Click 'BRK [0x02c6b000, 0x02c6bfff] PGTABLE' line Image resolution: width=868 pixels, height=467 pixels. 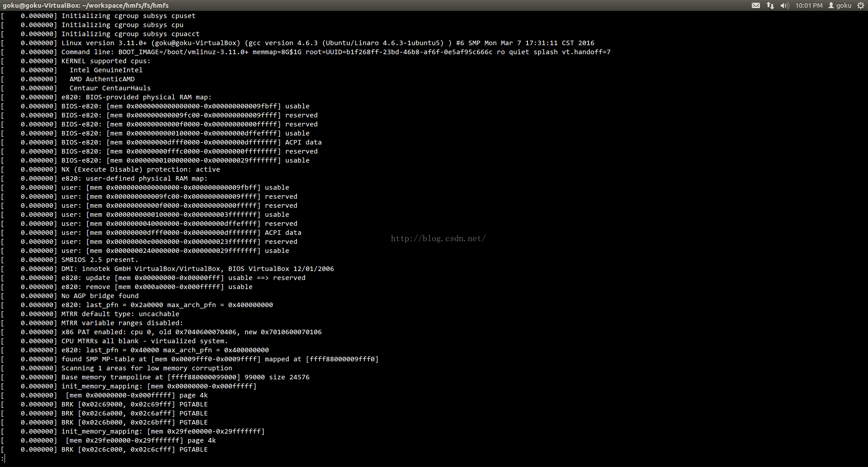click(x=104, y=422)
